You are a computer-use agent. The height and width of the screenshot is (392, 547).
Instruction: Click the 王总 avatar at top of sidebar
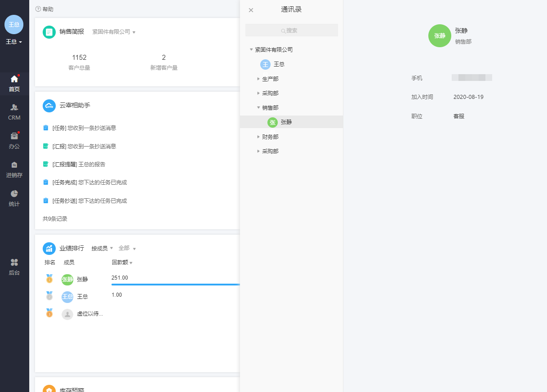(14, 24)
